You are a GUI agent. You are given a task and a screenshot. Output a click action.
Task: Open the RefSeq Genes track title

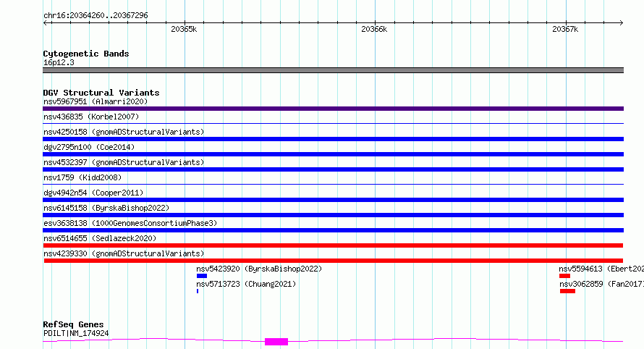tap(73, 324)
